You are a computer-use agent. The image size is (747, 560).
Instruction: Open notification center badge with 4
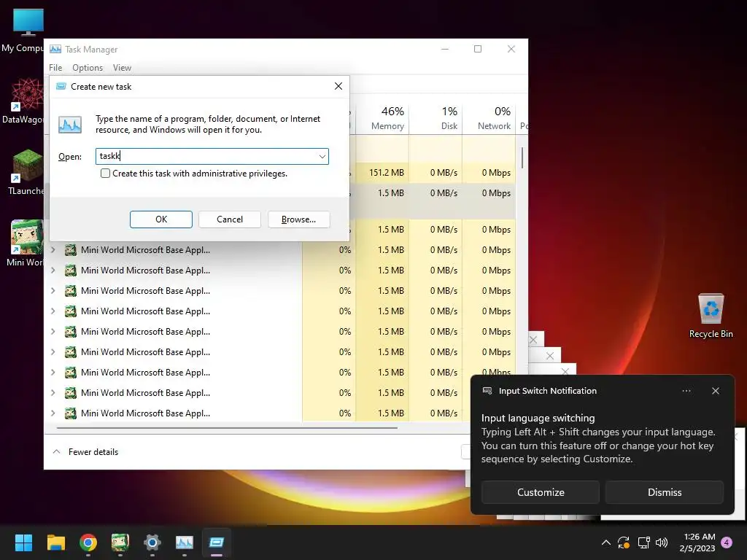click(727, 542)
